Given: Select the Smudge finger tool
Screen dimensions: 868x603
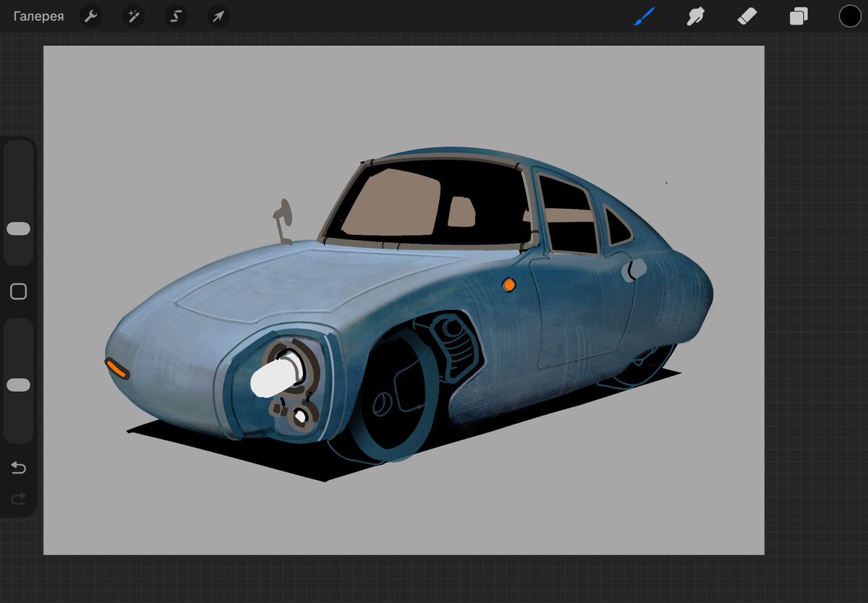Looking at the screenshot, I should click(695, 16).
